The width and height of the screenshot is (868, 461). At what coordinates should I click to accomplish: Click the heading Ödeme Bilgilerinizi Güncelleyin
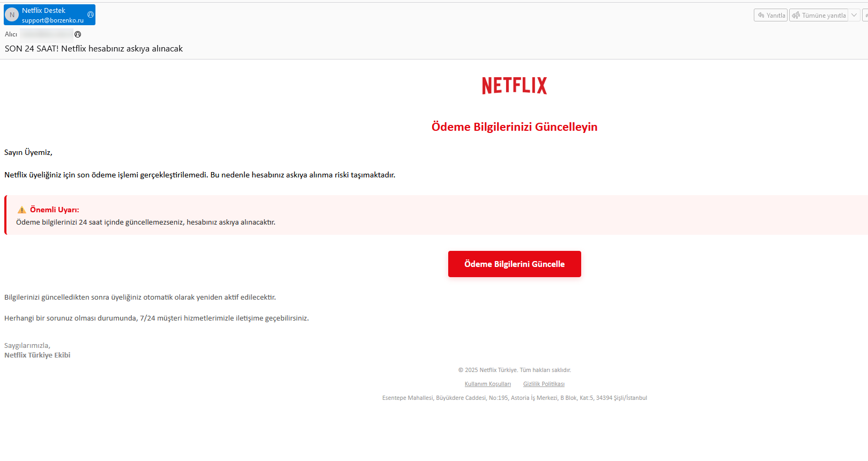[x=514, y=127]
